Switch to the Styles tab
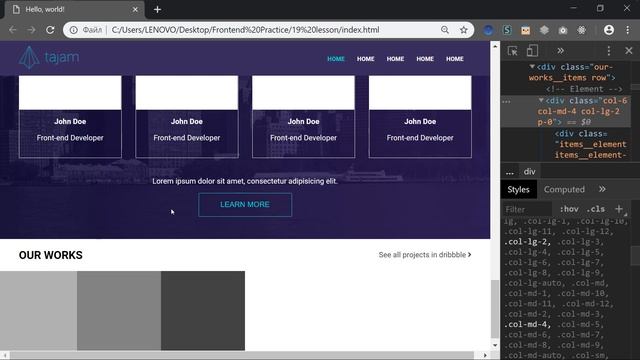This screenshot has height=360, width=640. (x=518, y=189)
